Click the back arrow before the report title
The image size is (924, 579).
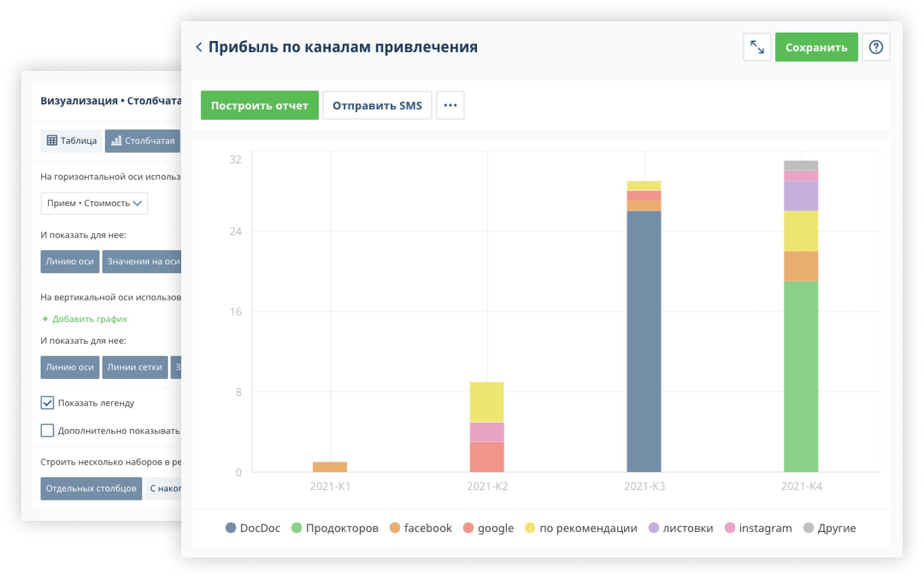pos(199,47)
